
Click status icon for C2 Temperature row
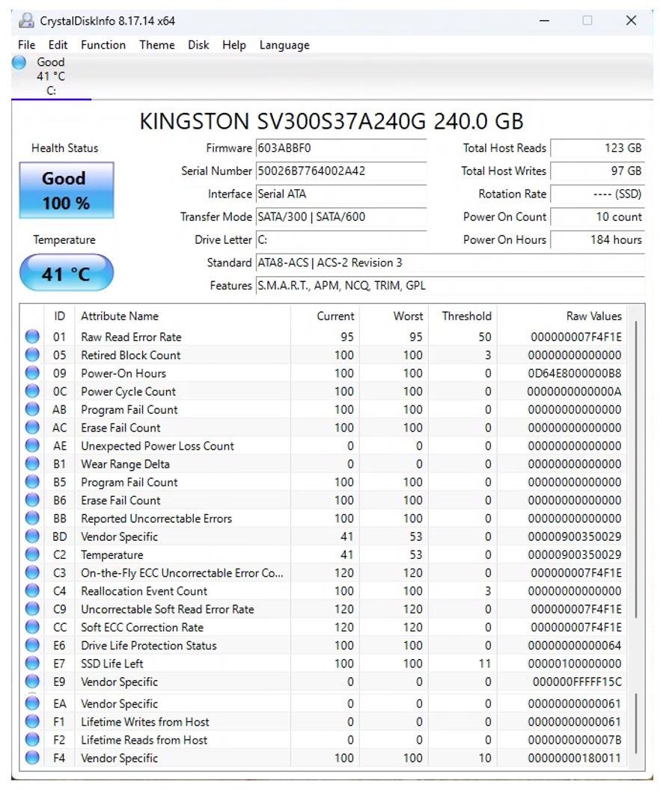(32, 554)
